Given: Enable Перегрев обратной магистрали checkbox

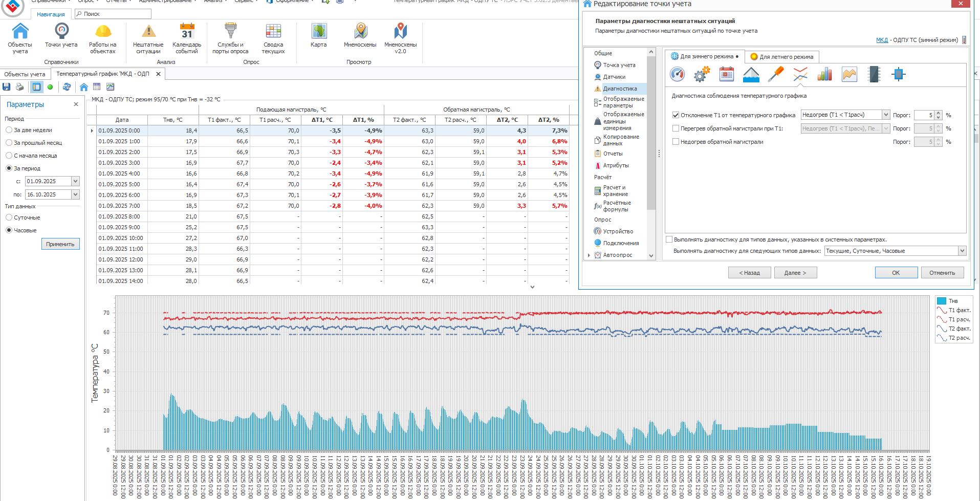Looking at the screenshot, I should [676, 128].
